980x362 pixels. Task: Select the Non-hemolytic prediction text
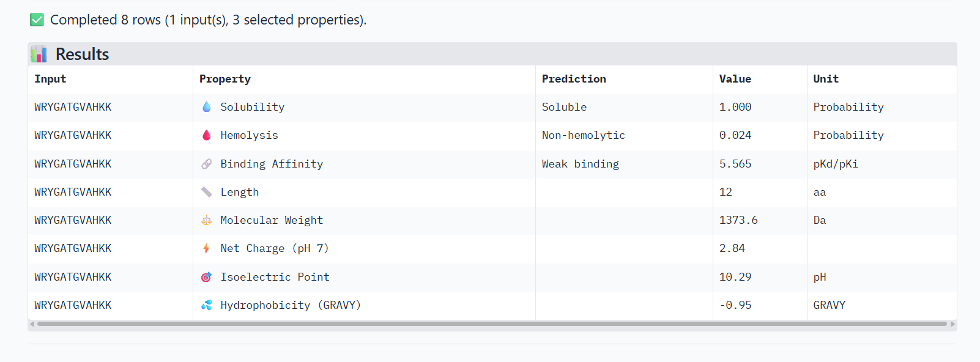583,135
